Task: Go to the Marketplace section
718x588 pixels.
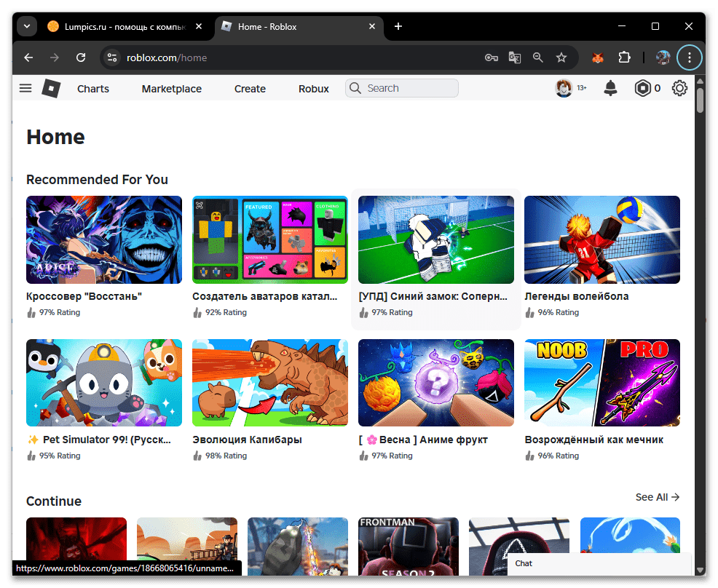Action: pos(172,89)
